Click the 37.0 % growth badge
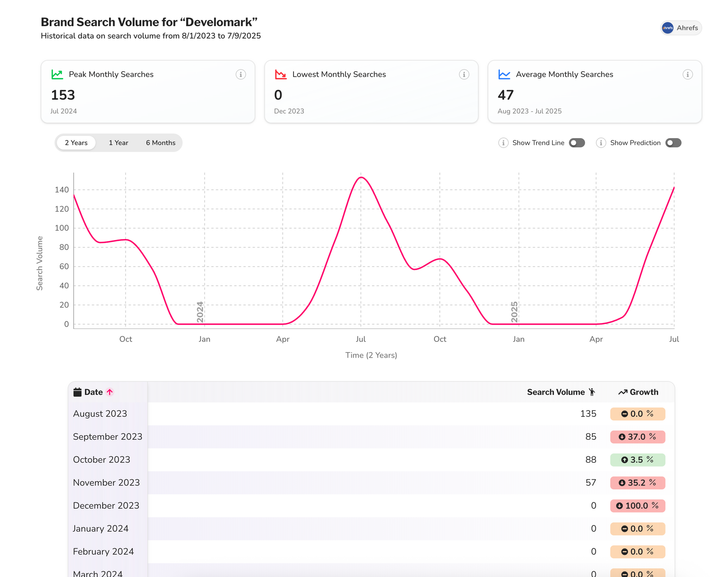Image resolution: width=728 pixels, height=577 pixels. coord(638,437)
